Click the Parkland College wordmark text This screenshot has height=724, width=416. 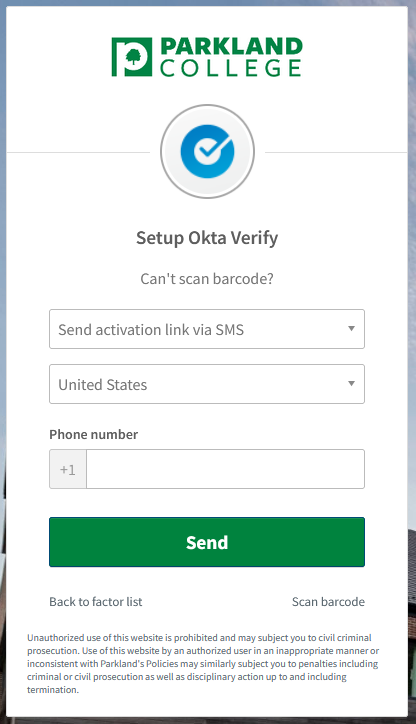coord(231,57)
